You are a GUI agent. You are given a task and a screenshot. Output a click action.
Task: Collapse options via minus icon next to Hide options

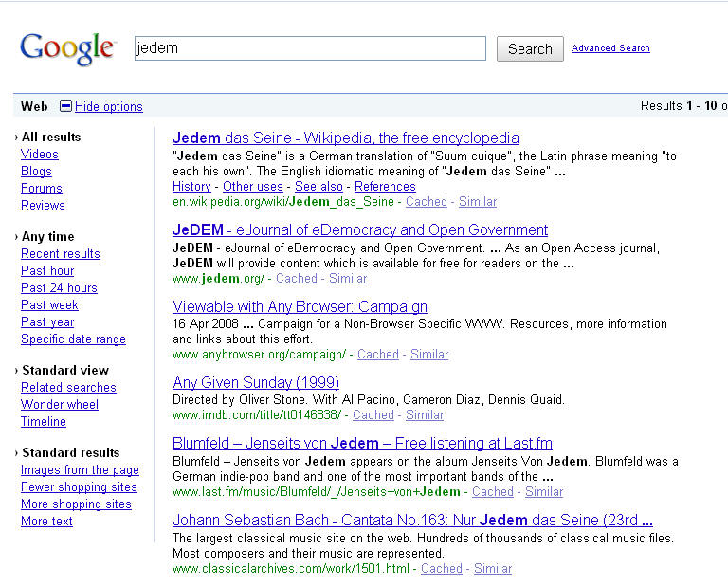click(x=66, y=106)
